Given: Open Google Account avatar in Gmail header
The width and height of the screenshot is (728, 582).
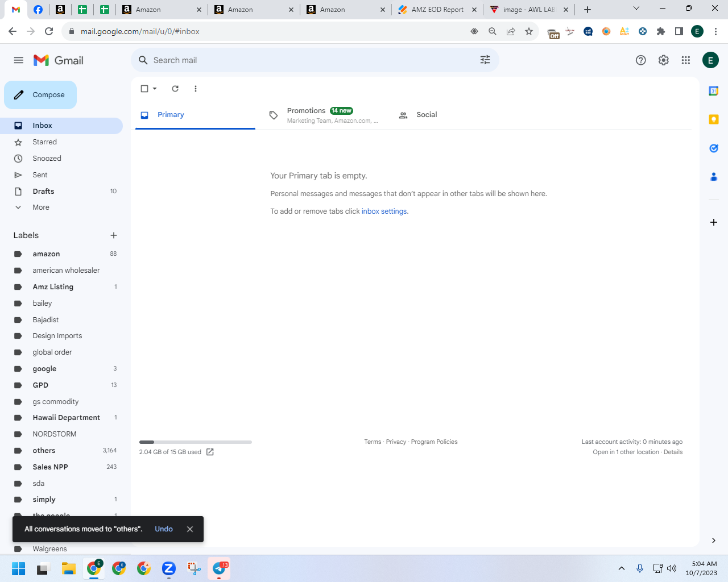Looking at the screenshot, I should click(710, 60).
